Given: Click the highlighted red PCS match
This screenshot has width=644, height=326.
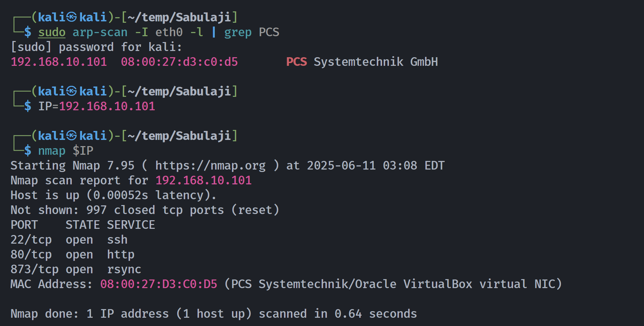Looking at the screenshot, I should (x=296, y=62).
